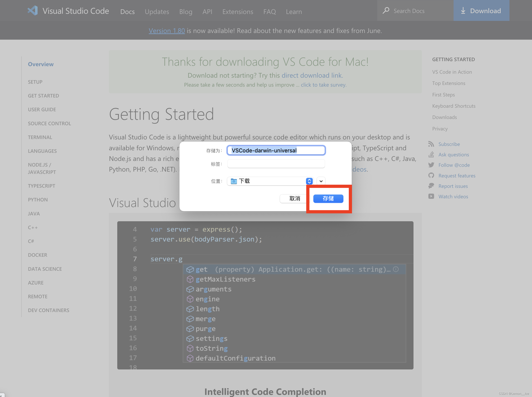Viewport: 532px width, 397px height.
Task: Click the Stack Overflow Ask questions icon
Action: pos(431,154)
